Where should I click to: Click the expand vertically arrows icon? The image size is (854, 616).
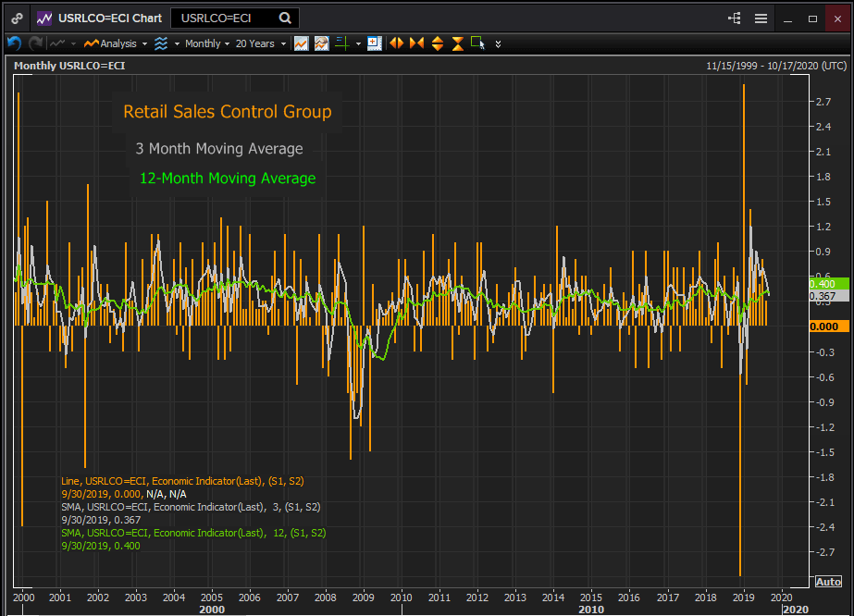437,43
